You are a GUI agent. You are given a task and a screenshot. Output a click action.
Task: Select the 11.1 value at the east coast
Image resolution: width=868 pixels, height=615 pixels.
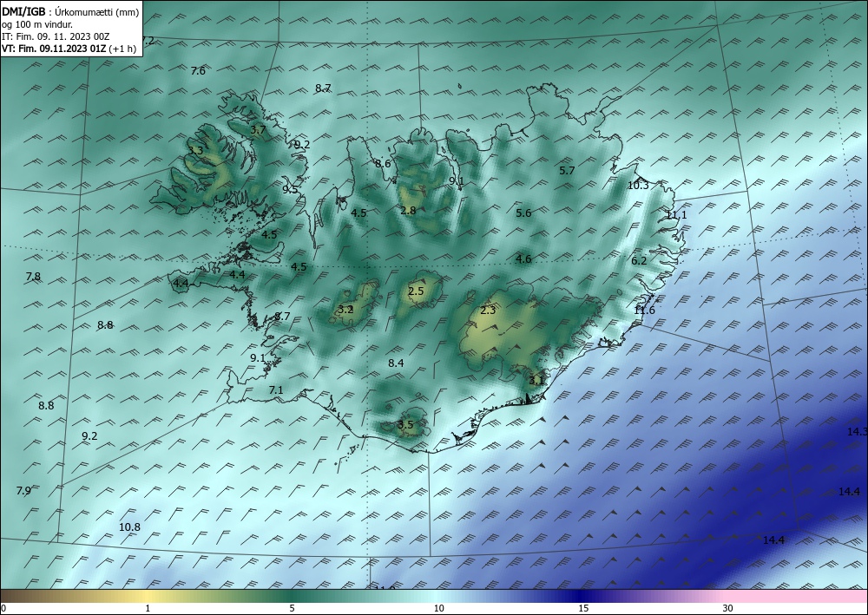tap(676, 214)
